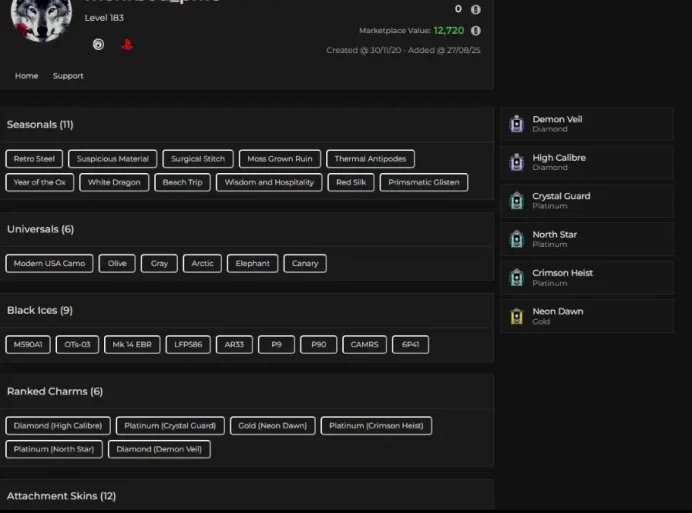Select the Suspicious Material skin tag

[113, 159]
